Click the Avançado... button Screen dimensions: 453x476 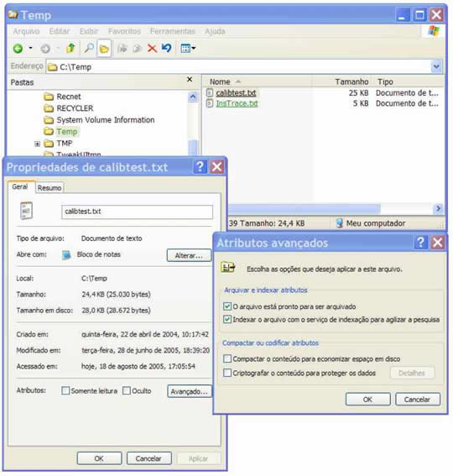pos(190,391)
